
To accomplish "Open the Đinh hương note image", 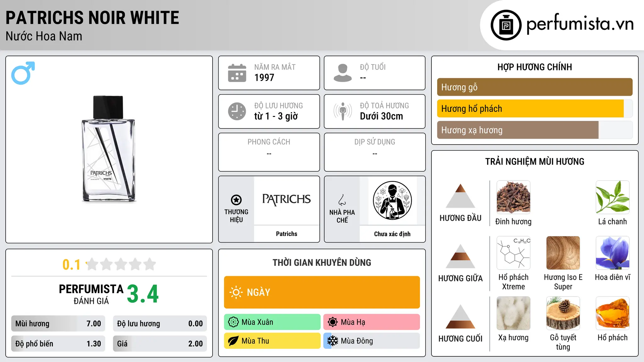I will 514,197.
